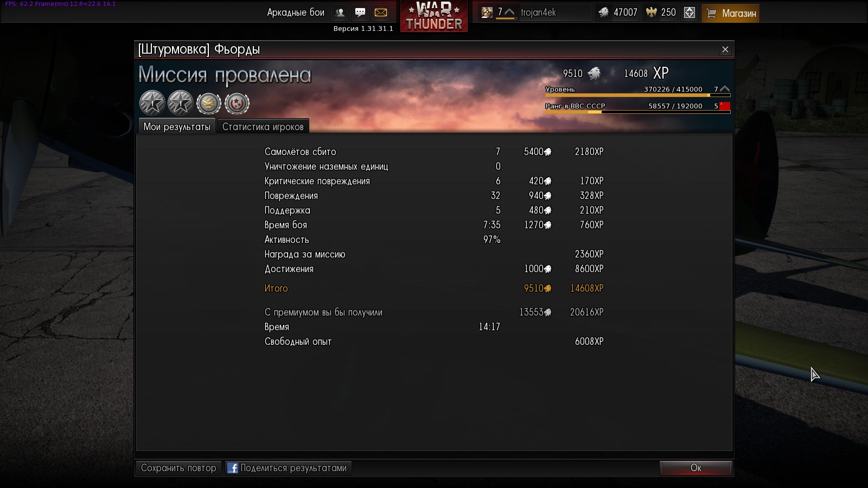The height and width of the screenshot is (488, 868).
Task: Click the golden eagle wings medal
Action: (208, 103)
